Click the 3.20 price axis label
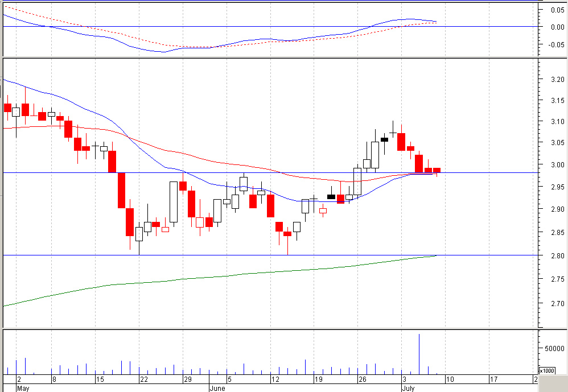The width and height of the screenshot is (568, 392). [x=557, y=79]
